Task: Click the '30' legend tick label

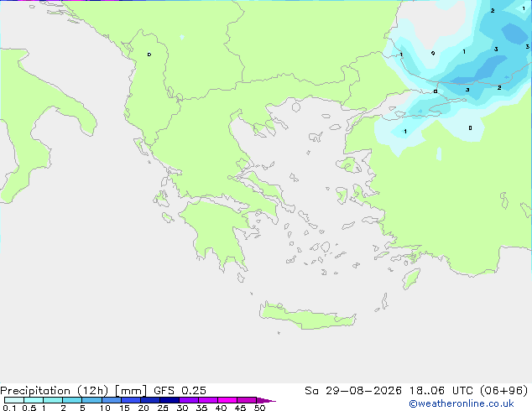Action: [182, 408]
